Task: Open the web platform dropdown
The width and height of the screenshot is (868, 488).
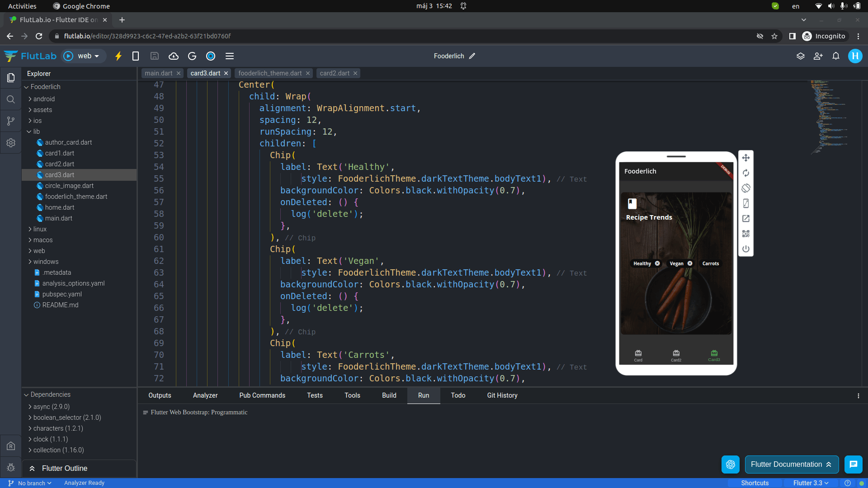Action: tap(88, 56)
